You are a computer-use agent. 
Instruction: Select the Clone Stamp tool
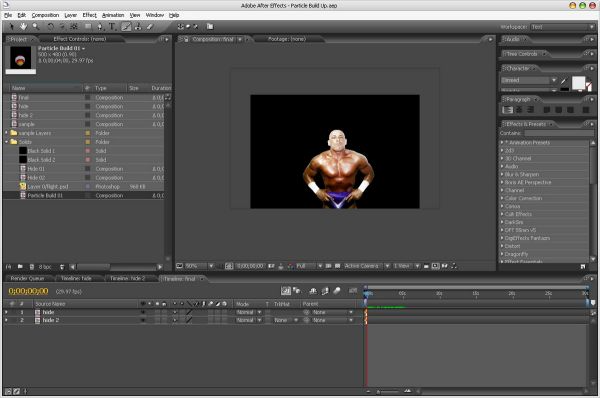(138, 26)
